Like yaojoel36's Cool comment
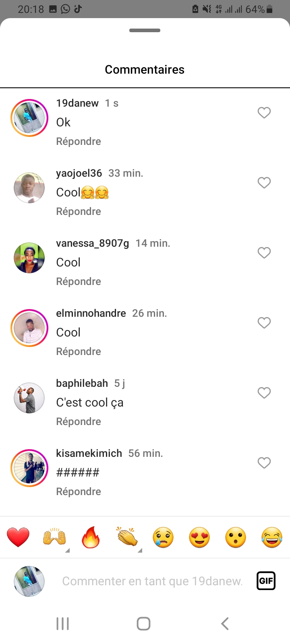The height and width of the screenshot is (644, 290). (x=264, y=183)
